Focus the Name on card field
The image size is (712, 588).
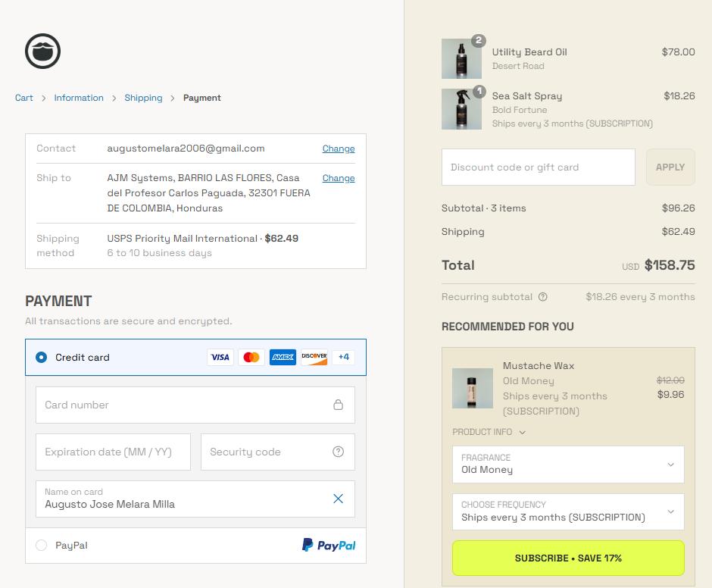point(195,499)
